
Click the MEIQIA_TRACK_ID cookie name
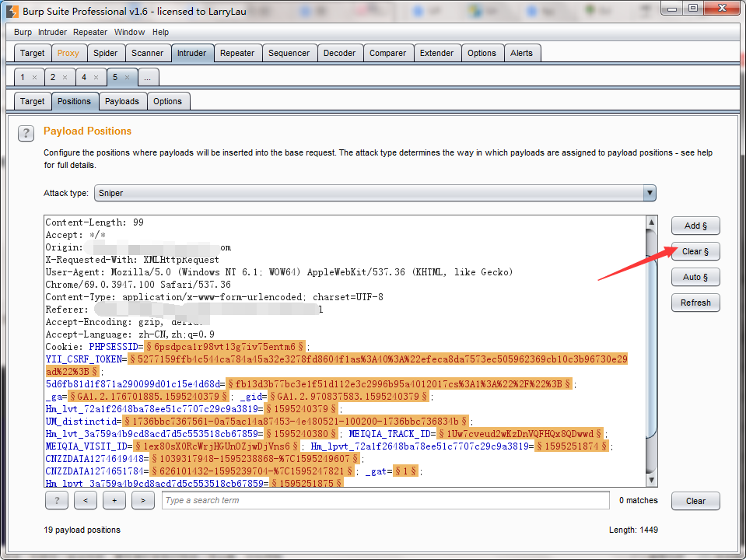(x=391, y=434)
